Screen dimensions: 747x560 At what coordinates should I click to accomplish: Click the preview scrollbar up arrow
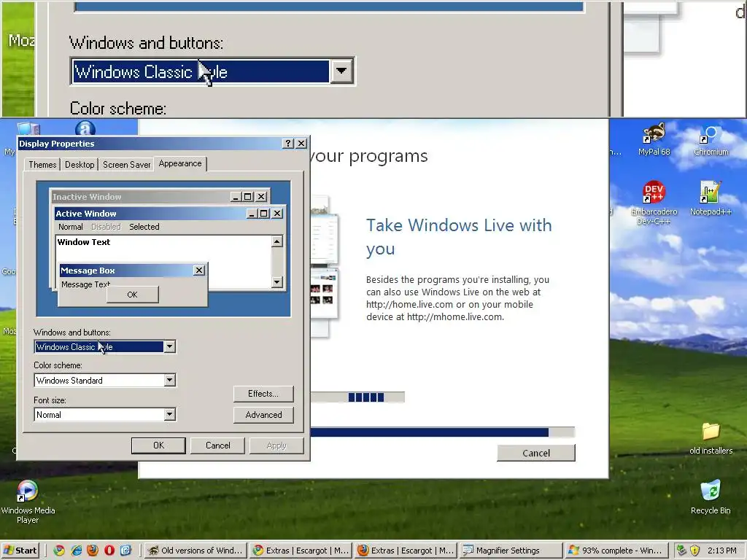coord(277,242)
